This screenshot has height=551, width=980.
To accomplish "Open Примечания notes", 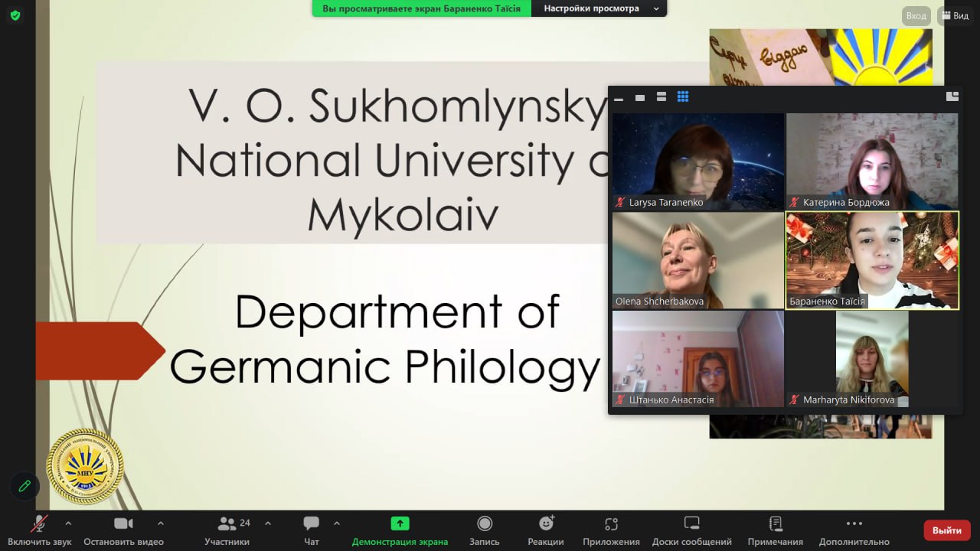I will coord(776,530).
